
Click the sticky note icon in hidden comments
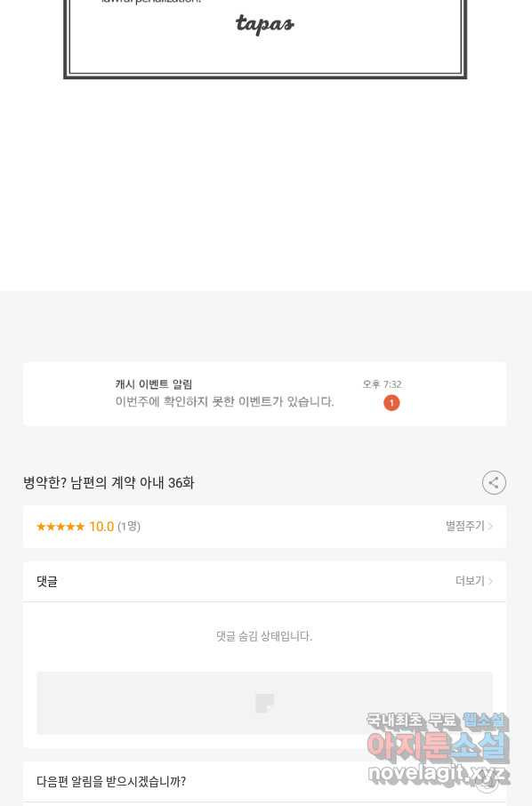[x=265, y=703]
